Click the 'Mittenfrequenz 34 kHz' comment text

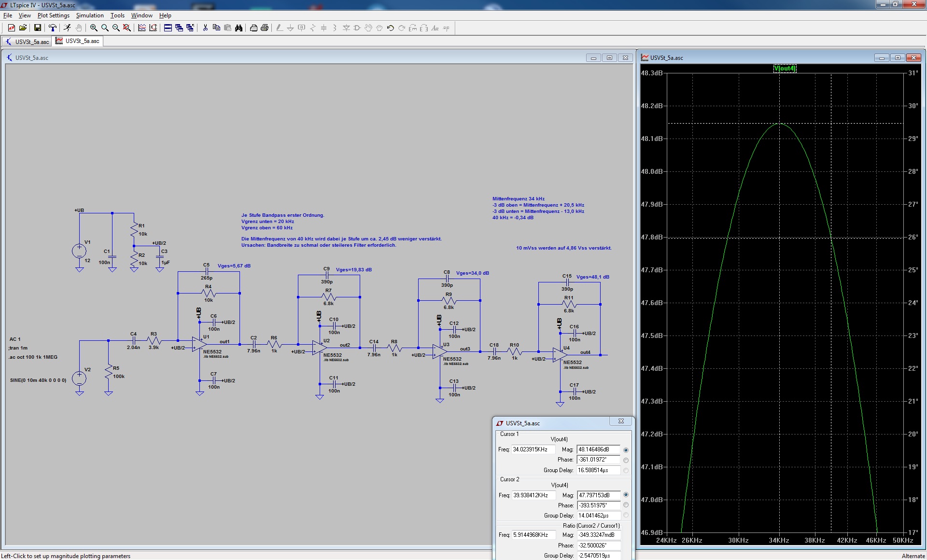[x=519, y=199]
